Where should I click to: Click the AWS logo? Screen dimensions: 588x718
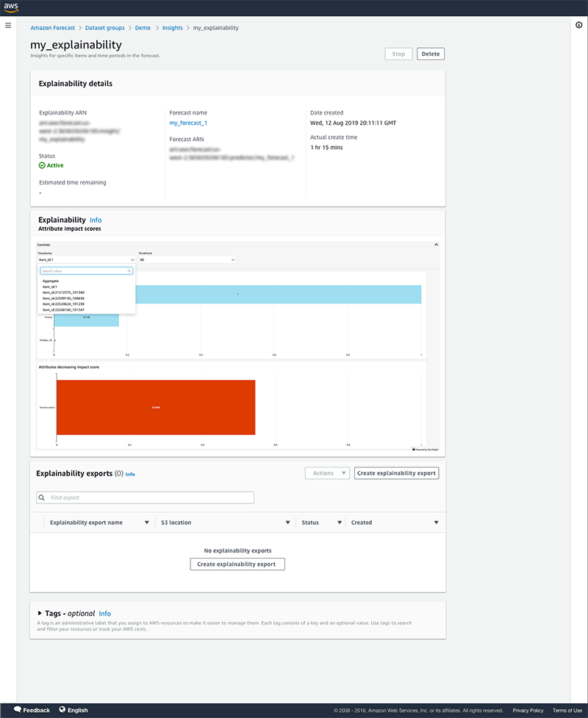tap(11, 8)
